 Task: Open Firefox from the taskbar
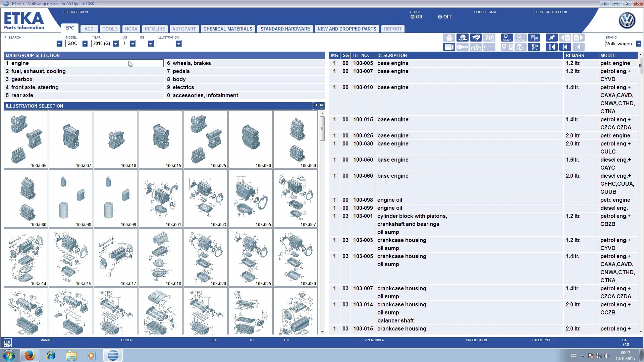coord(30,355)
